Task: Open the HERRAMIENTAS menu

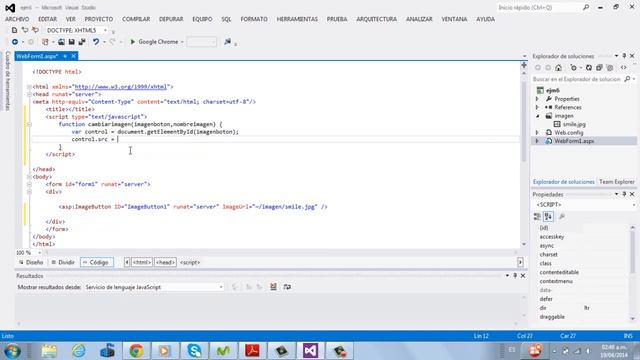Action: point(297,19)
